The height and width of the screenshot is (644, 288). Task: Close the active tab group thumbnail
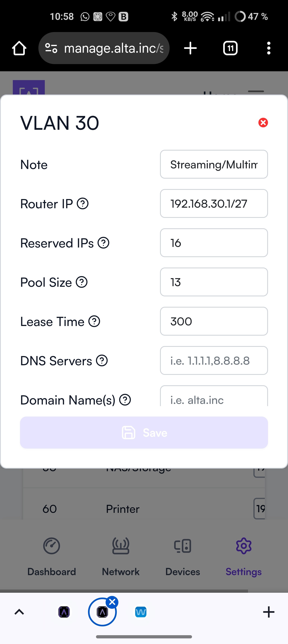click(x=112, y=602)
